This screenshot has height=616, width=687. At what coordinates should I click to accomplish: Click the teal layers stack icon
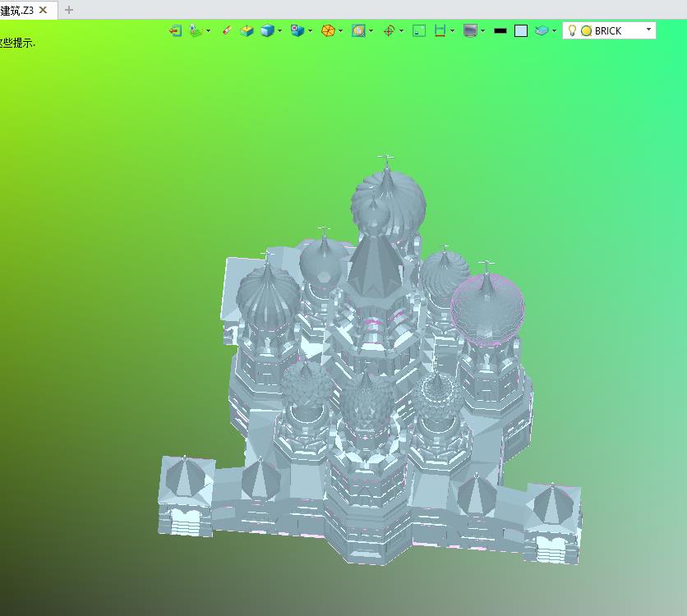tap(542, 30)
